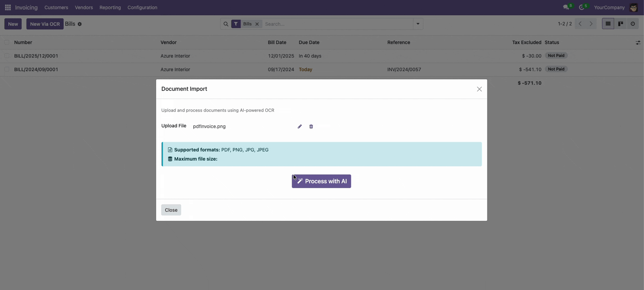Click the 1-2 / 2 pager counter
Image resolution: width=644 pixels, height=290 pixels.
[565, 24]
